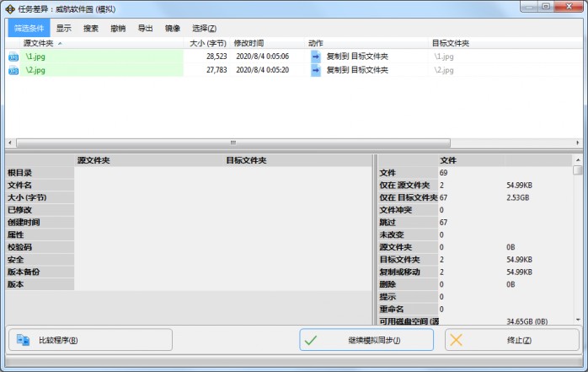Click the 1.jpg file type icon
Screen dimensions: 588x372
point(13,57)
